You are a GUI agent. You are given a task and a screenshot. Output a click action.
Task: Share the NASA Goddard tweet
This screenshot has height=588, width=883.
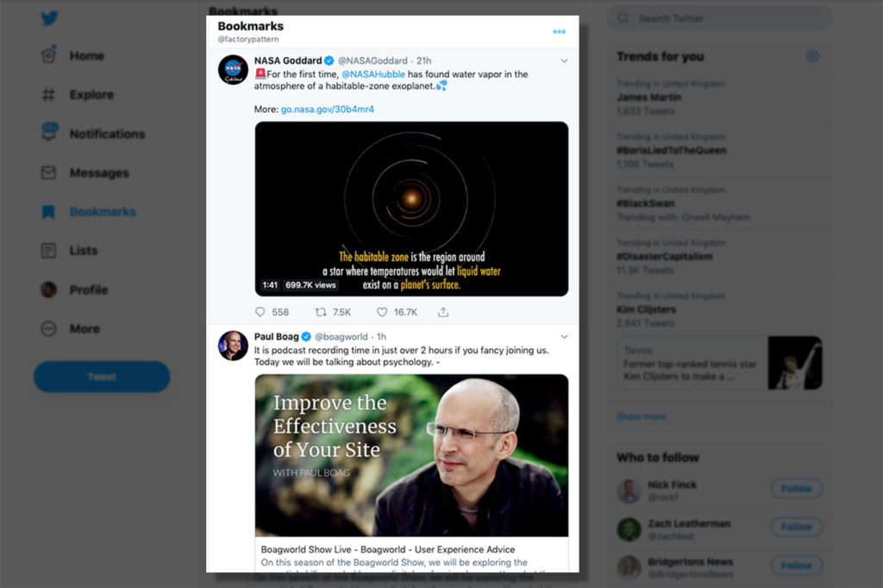[443, 312]
